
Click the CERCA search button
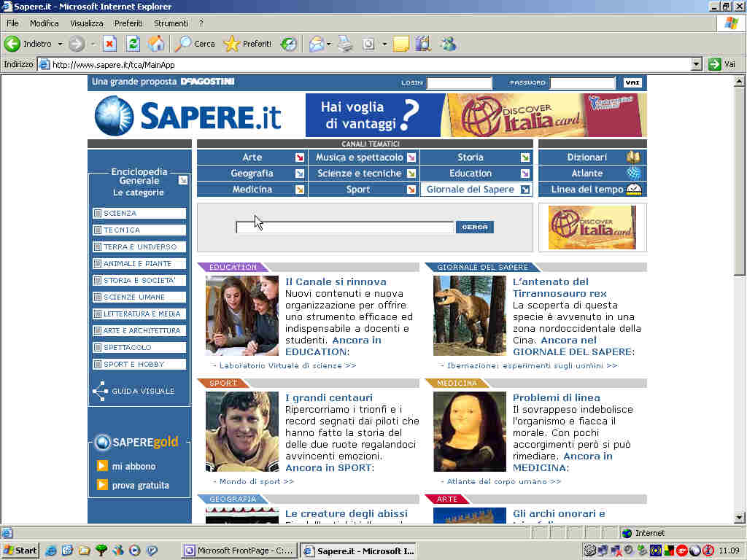point(474,227)
